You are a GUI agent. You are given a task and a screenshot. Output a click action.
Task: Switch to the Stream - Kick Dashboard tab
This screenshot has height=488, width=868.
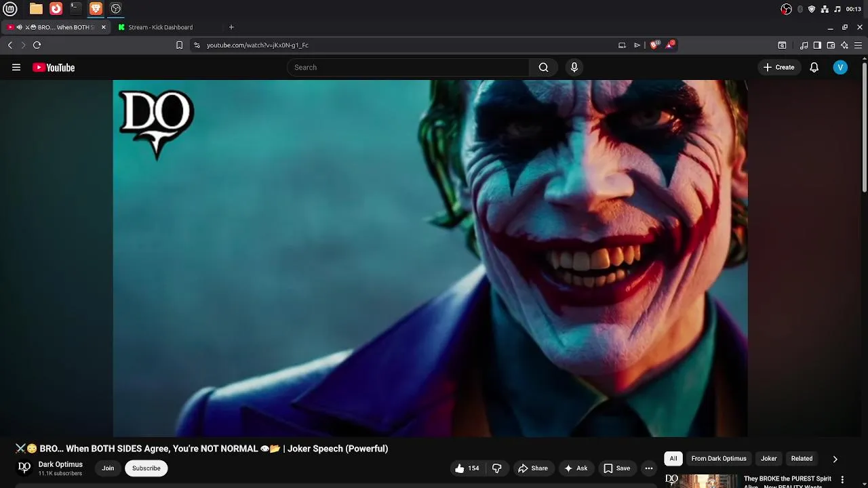(161, 27)
